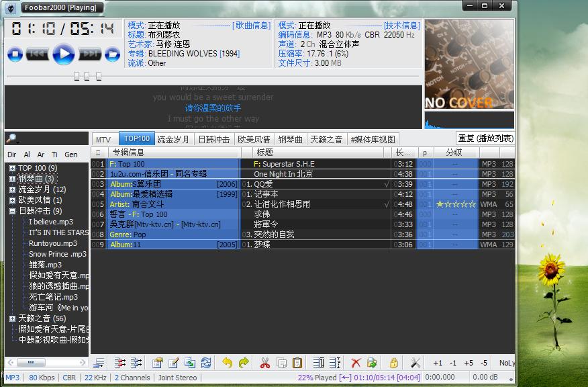Viewport: 588px width, 387px height.
Task: Open the 重复 (播放列表) playback order dropdown
Action: click(485, 138)
